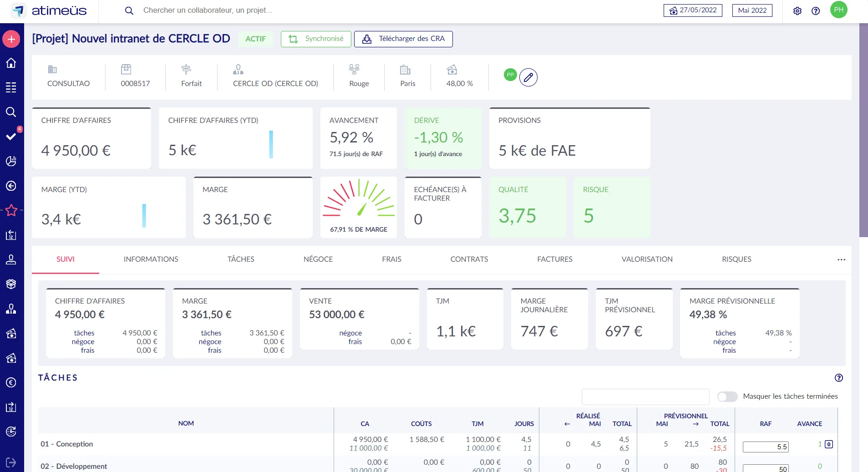The height and width of the screenshot is (472, 868).
Task: Open help question mark in top bar
Action: click(x=816, y=11)
